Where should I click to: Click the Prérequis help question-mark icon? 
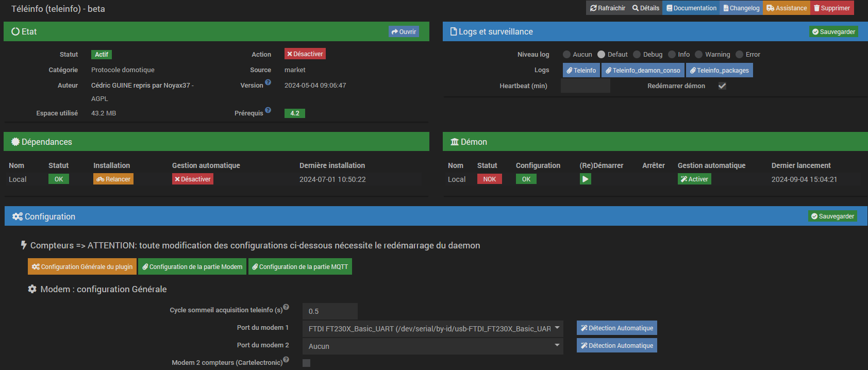pos(268,110)
